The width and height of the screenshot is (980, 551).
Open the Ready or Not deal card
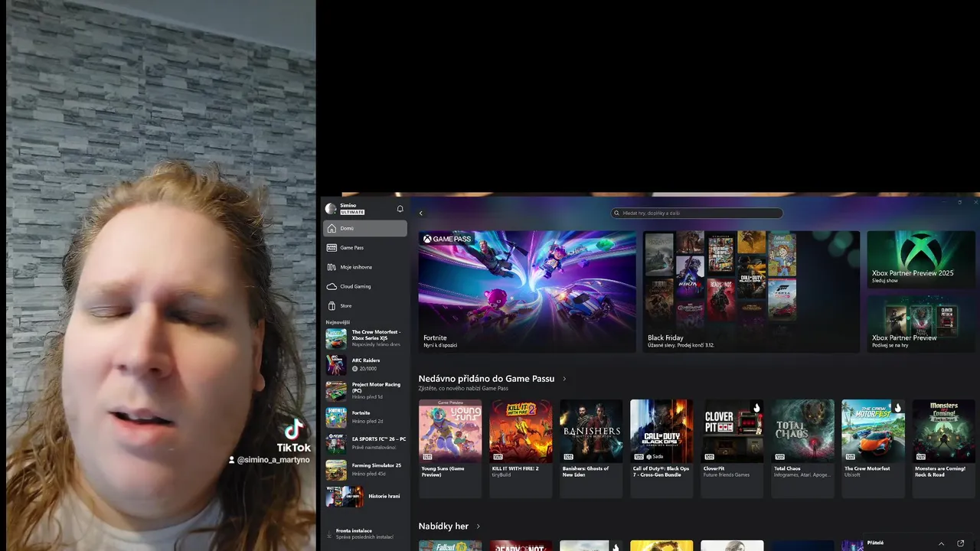click(521, 546)
